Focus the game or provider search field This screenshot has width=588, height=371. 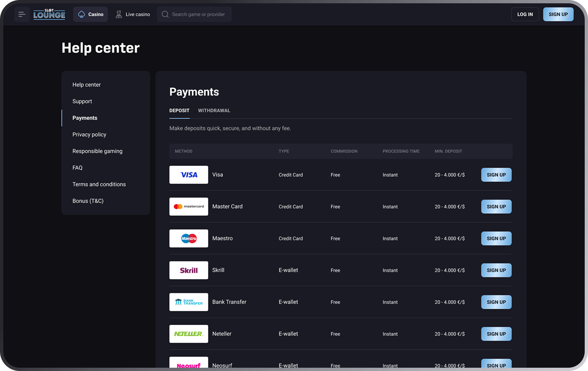(x=198, y=14)
